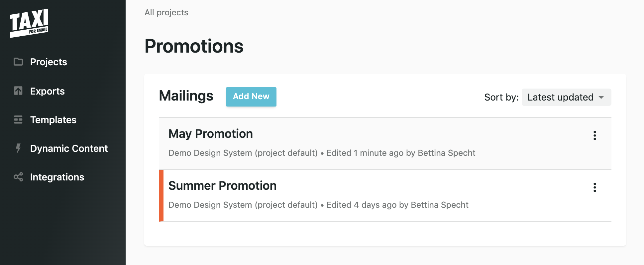Viewport: 644px width, 265px height.
Task: Click the Taxi for Email logo
Action: pyautogui.click(x=29, y=23)
